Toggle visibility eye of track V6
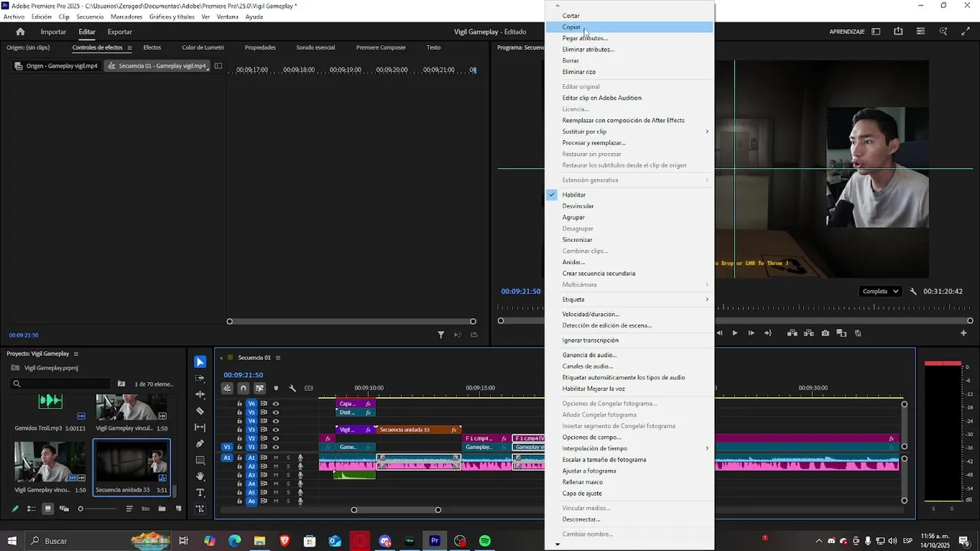The width and height of the screenshot is (980, 551). [276, 403]
